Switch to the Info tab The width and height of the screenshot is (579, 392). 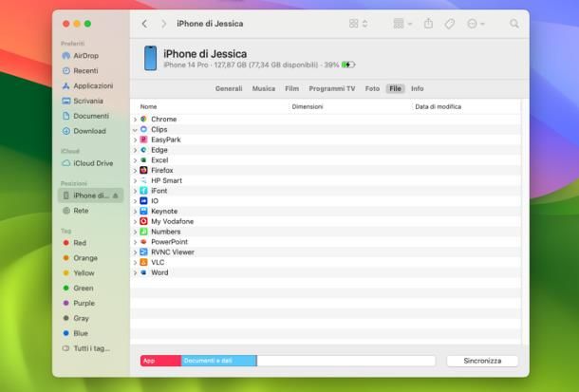(418, 88)
